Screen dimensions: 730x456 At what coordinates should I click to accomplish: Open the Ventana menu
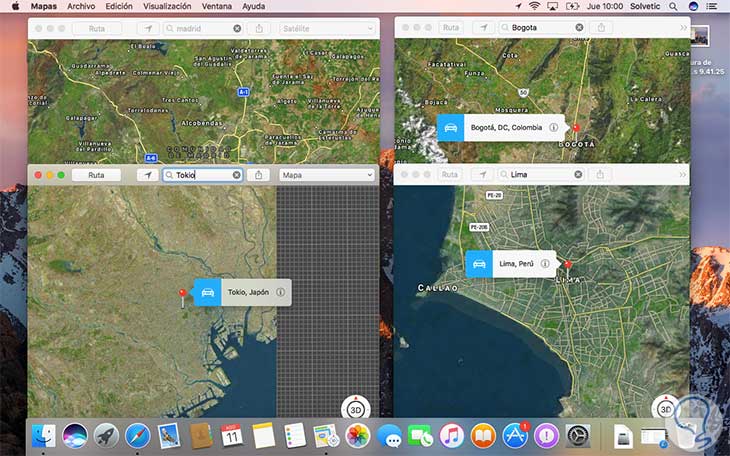point(216,6)
